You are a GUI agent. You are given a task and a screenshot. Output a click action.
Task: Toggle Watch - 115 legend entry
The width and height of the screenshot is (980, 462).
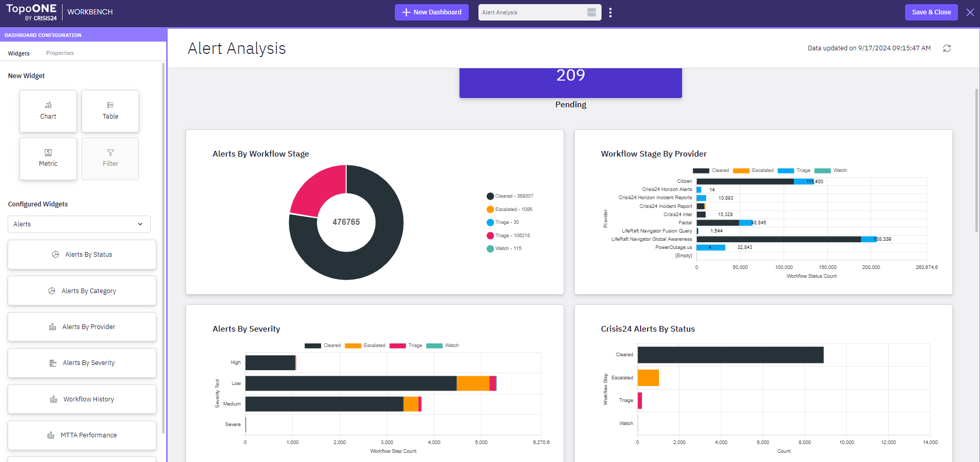coord(504,248)
